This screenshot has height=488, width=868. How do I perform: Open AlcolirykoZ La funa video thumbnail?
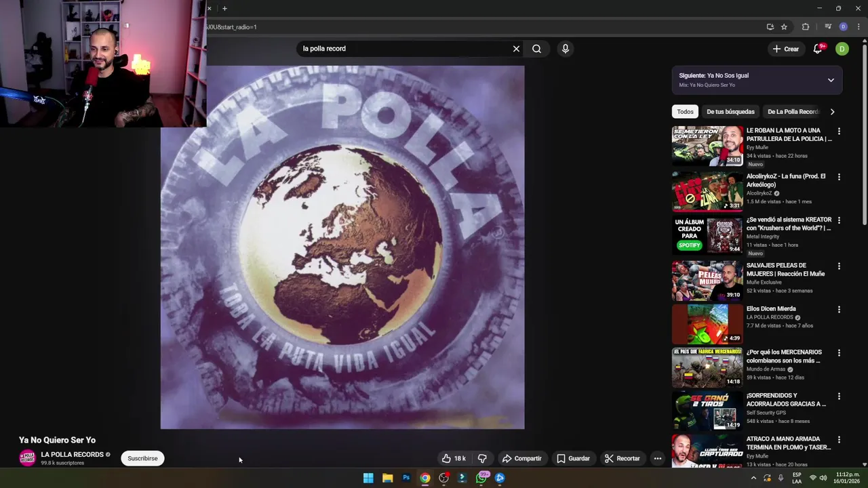[x=707, y=191]
